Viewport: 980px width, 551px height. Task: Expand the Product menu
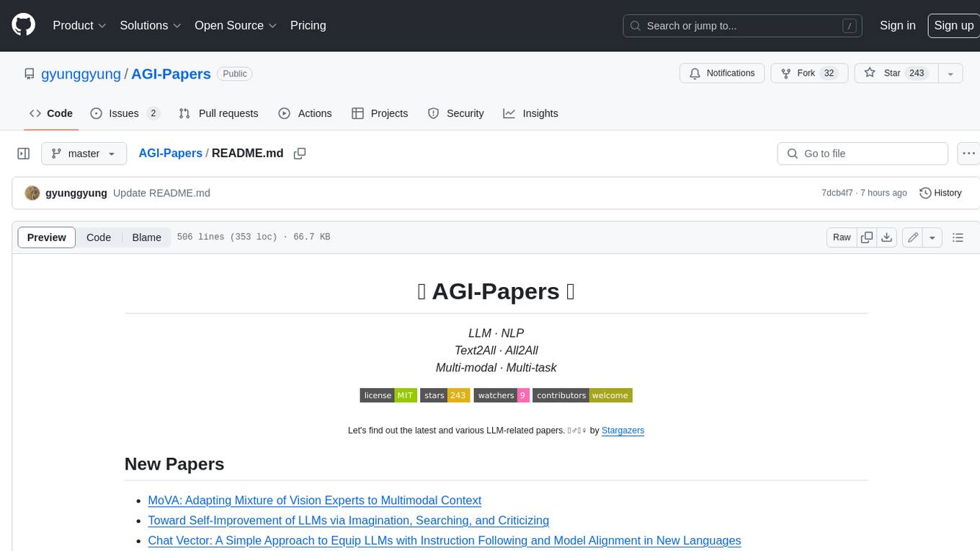tap(79, 25)
